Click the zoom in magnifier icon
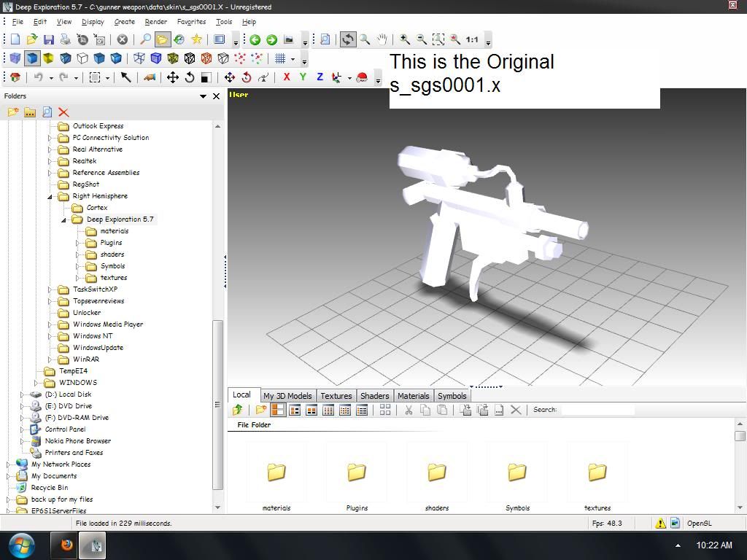The width and height of the screenshot is (747, 560). click(x=405, y=39)
